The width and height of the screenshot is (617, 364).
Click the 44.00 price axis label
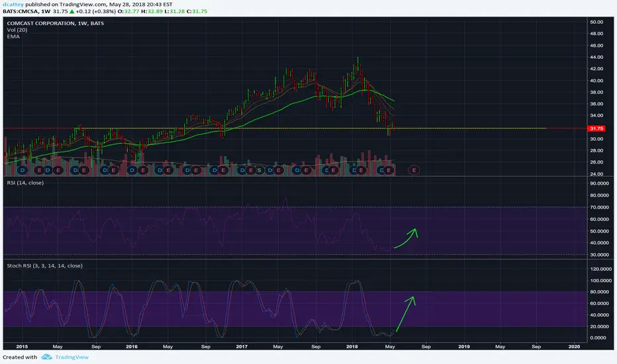coord(596,57)
